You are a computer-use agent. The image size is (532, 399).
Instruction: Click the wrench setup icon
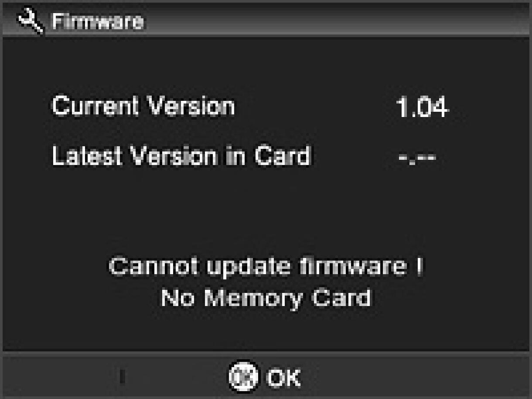30,21
